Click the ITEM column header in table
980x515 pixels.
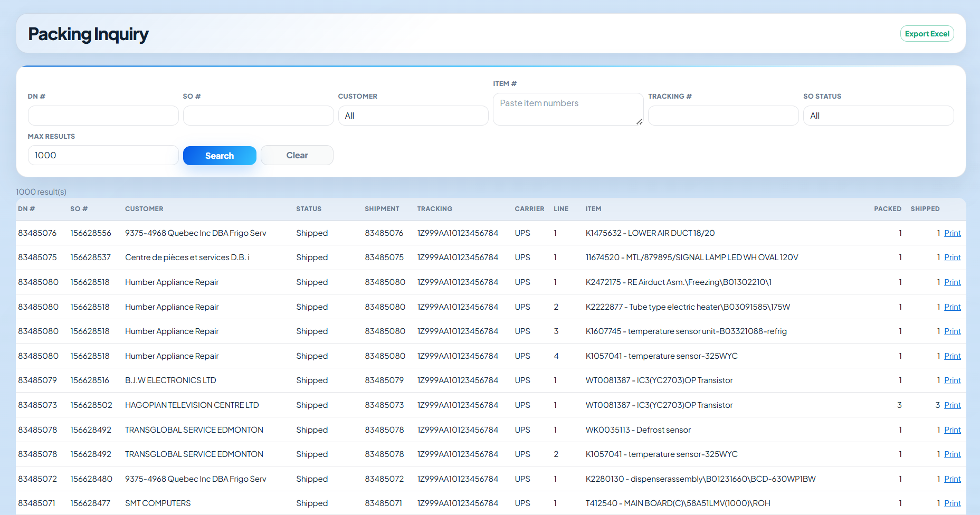click(593, 209)
